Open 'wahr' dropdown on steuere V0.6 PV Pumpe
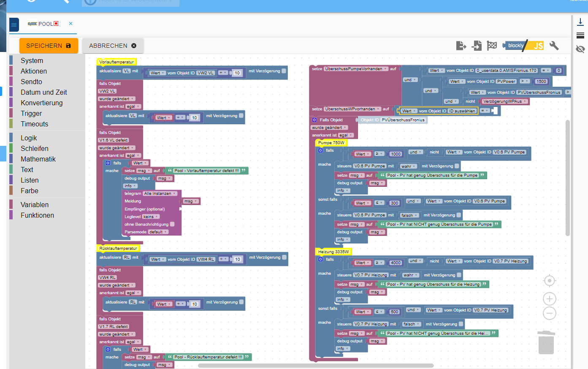 point(409,166)
